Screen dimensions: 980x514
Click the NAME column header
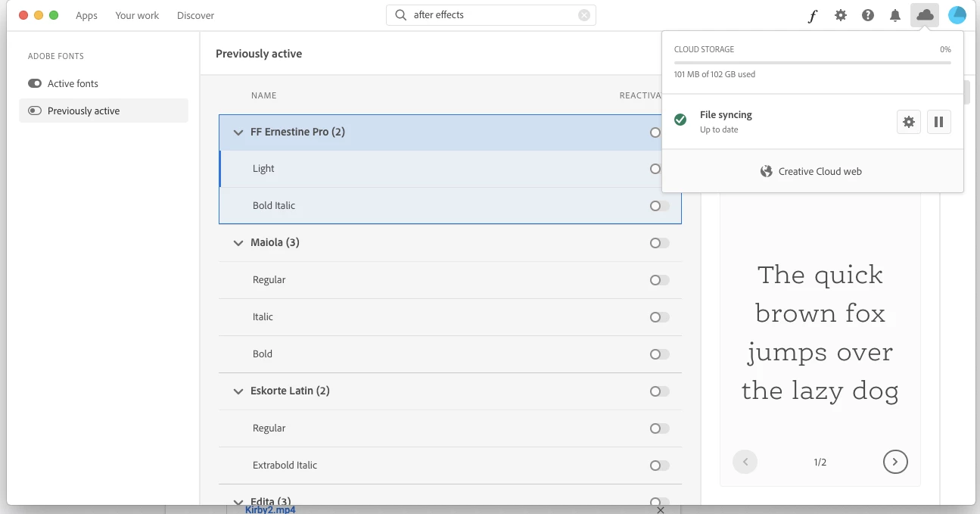(x=264, y=95)
